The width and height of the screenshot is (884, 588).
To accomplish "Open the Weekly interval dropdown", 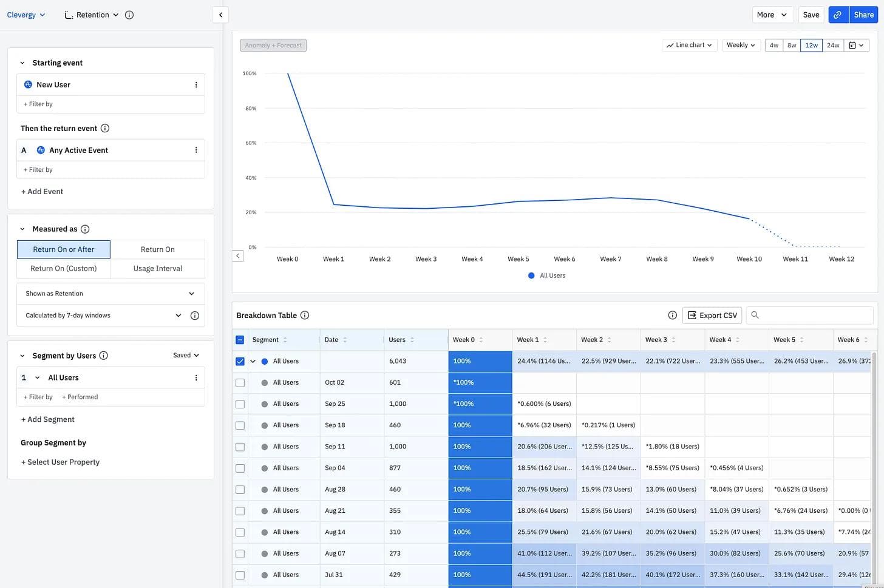I will [741, 46].
